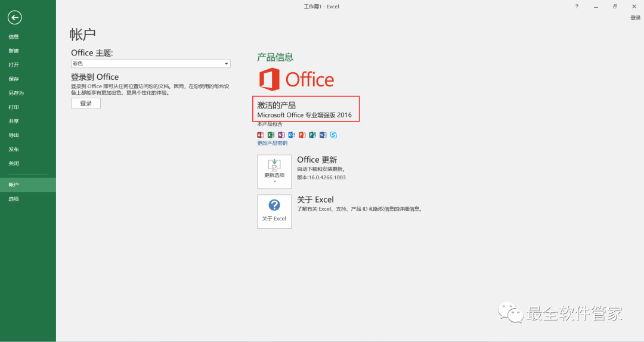644x342 pixels.
Task: Select the 帐户 sidebar entry
Action: point(28,185)
